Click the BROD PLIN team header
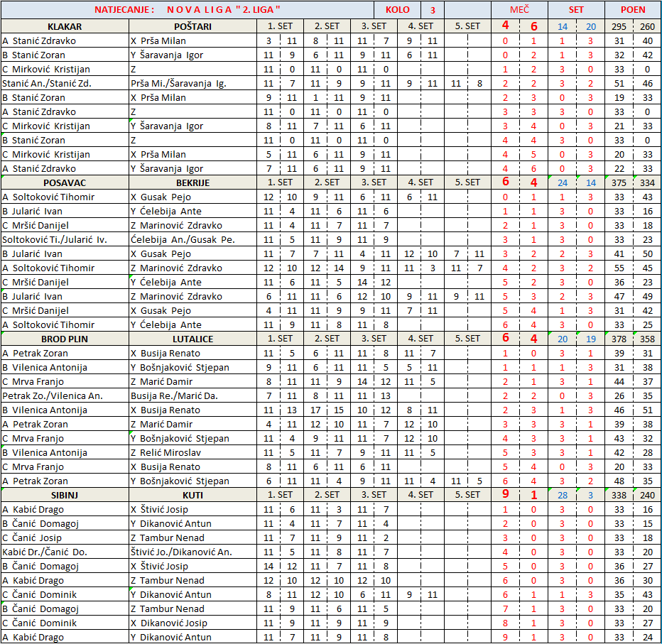Screen dimensions: 662x644 (x=65, y=339)
